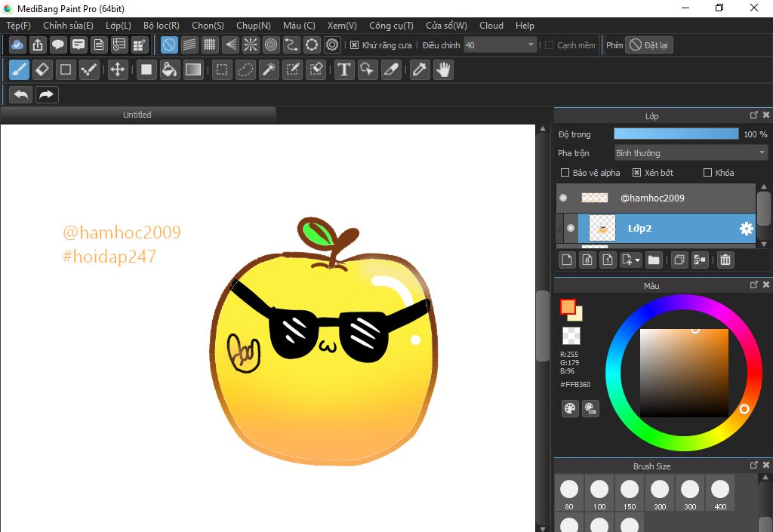Click the Đặt lại reset button
The image size is (773, 532).
pos(649,45)
